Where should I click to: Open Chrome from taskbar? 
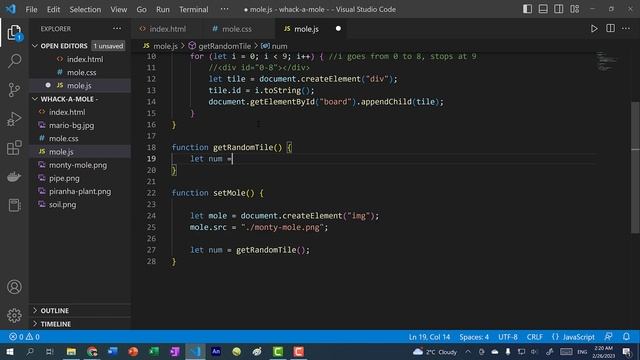pos(92,351)
